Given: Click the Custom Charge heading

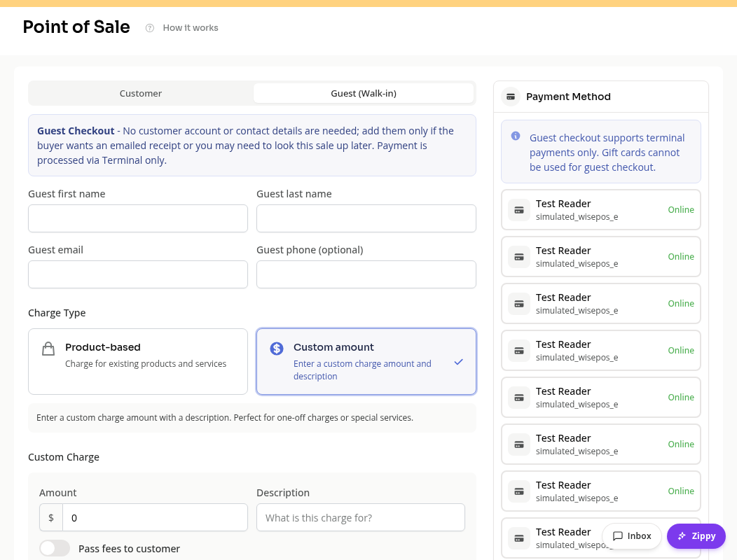Looking at the screenshot, I should 64,457.
